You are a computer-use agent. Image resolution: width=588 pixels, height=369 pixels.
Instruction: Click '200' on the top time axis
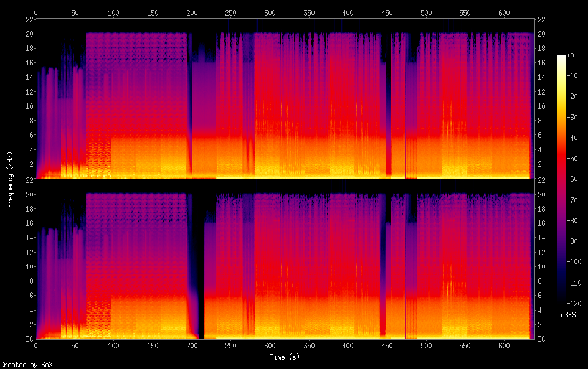coord(192,12)
